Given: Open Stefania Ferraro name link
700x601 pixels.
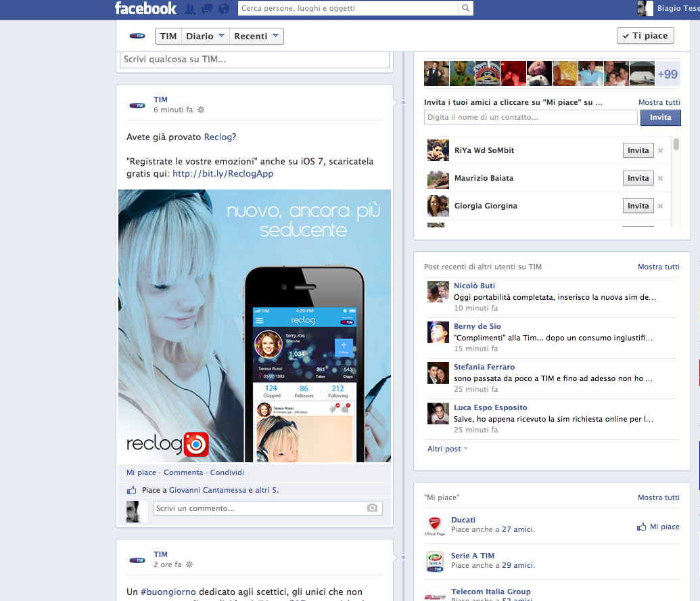Looking at the screenshot, I should click(x=484, y=367).
